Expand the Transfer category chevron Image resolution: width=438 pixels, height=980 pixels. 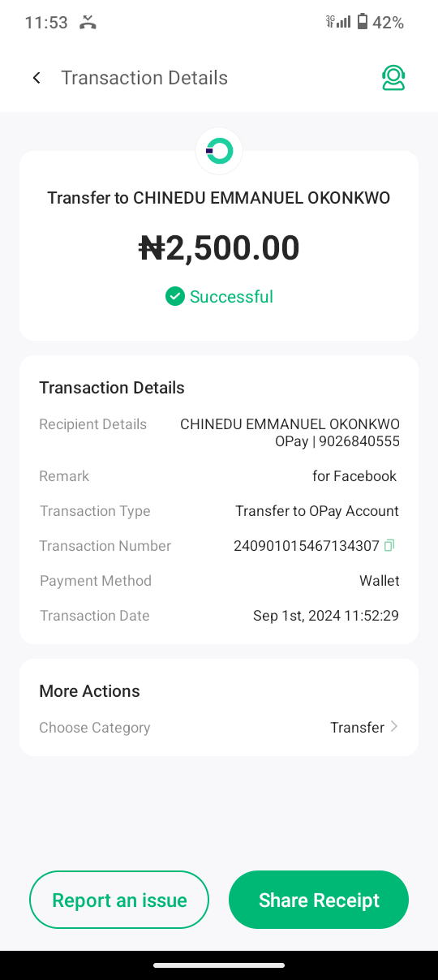tap(394, 727)
